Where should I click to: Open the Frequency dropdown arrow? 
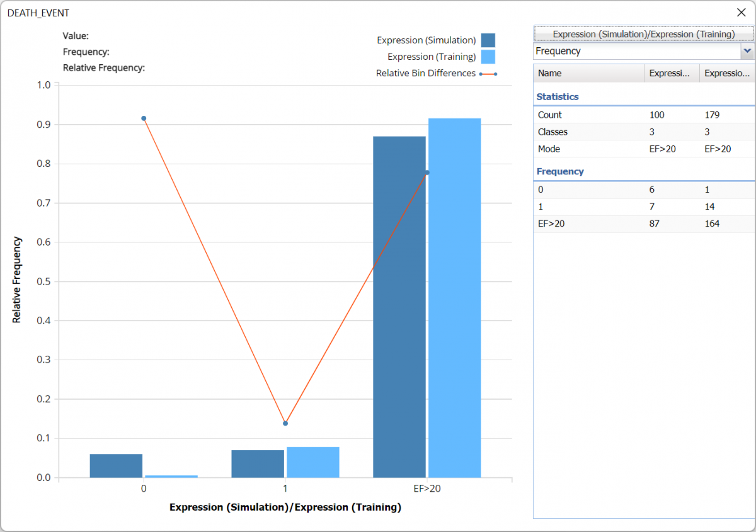[747, 51]
